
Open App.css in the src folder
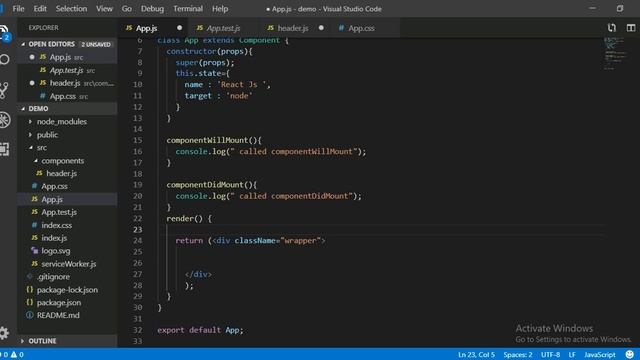(x=67, y=186)
